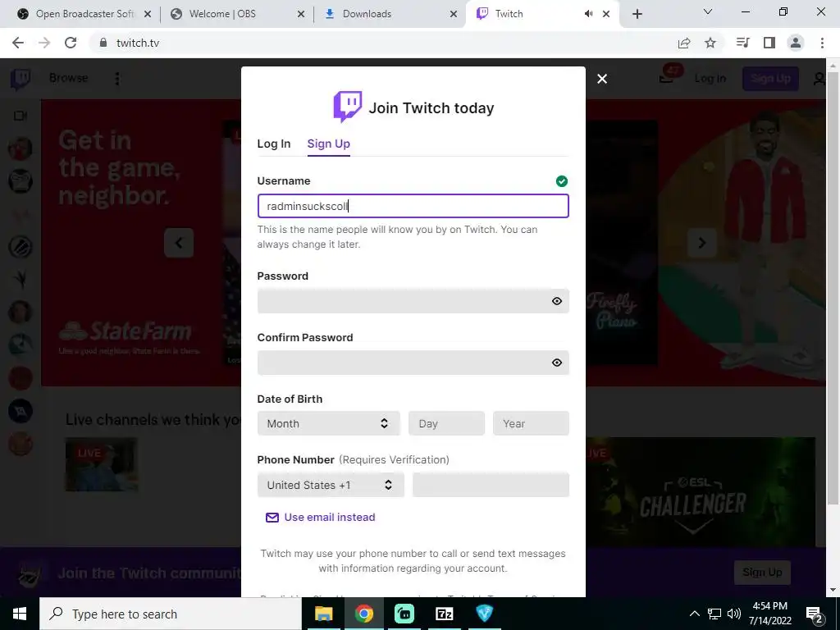Image resolution: width=840 pixels, height=630 pixels.
Task: Open the Chrome profile avatar
Action: (796, 43)
